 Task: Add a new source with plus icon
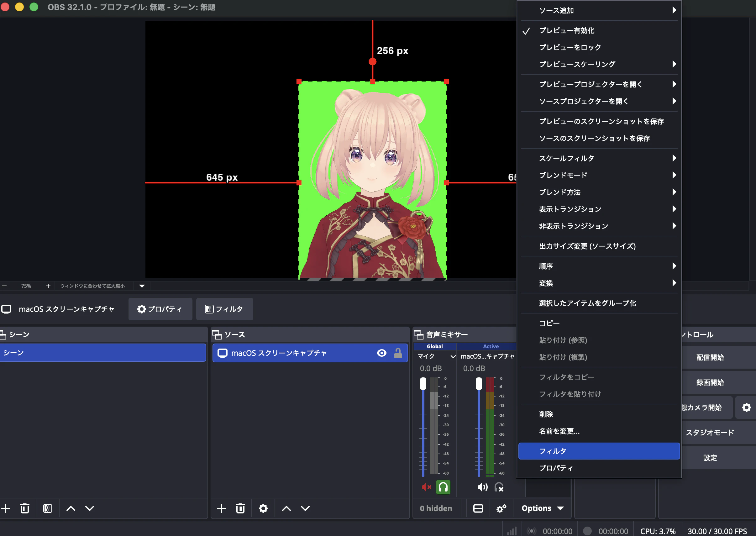point(221,508)
